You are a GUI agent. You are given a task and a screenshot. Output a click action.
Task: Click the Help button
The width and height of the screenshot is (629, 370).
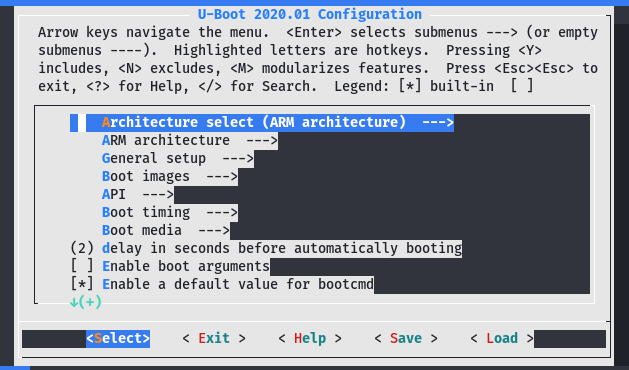310,339
